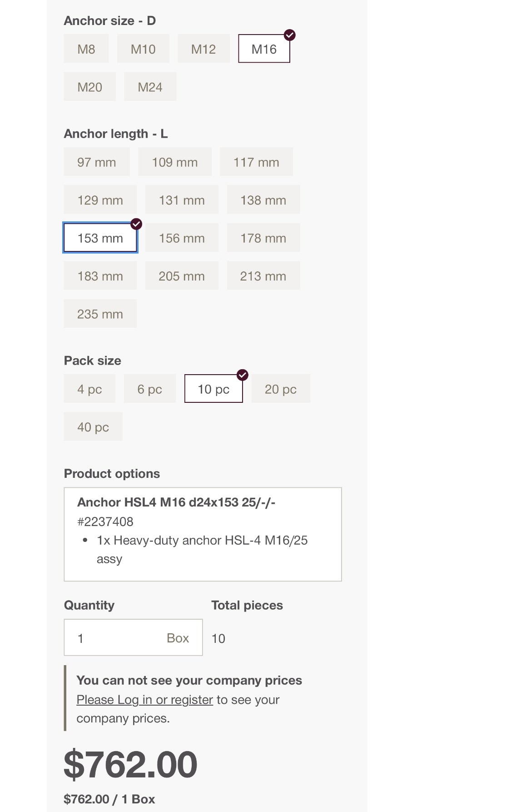Choose the M24 anchor size
Screen dimensions: 516x812
[x=150, y=87]
